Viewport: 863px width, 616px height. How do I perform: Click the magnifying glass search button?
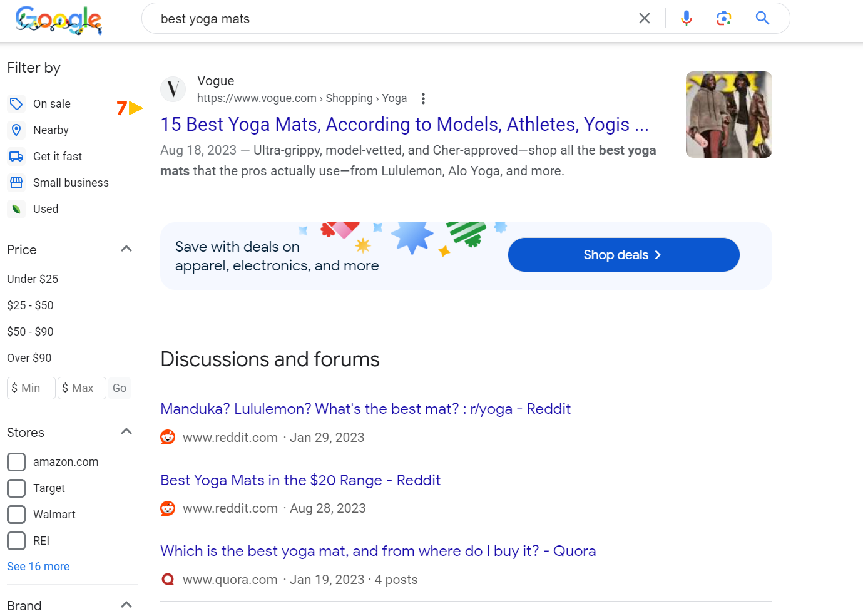tap(762, 18)
